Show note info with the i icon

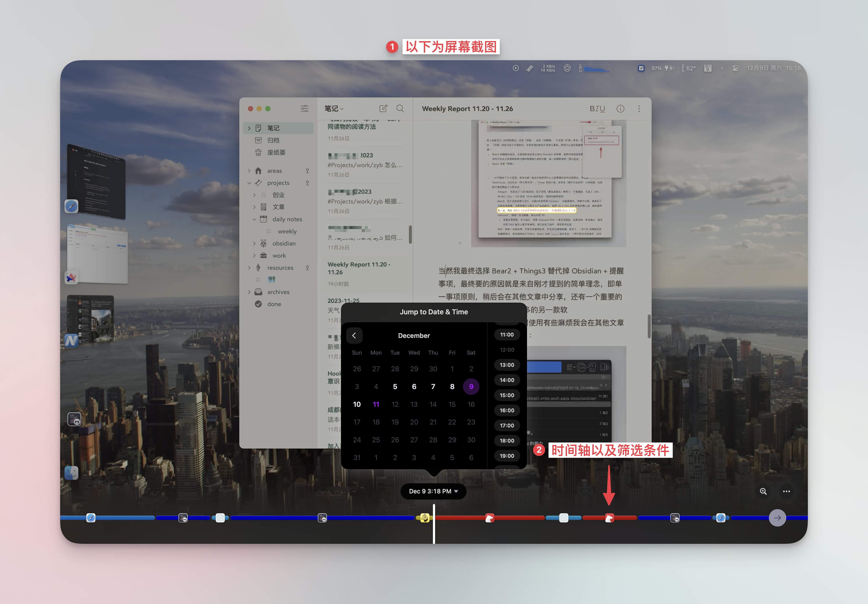[x=620, y=108]
